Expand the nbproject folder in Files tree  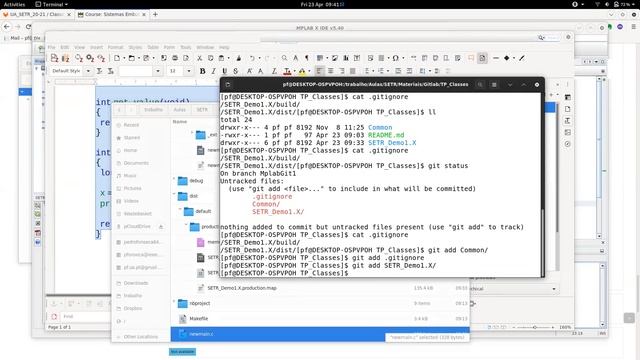(x=174, y=302)
